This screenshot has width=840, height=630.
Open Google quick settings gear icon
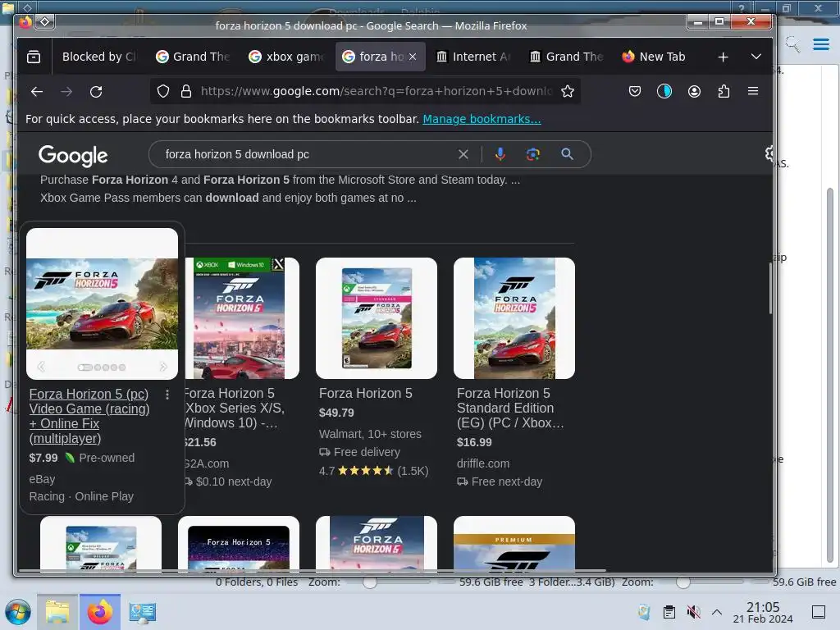coord(769,154)
